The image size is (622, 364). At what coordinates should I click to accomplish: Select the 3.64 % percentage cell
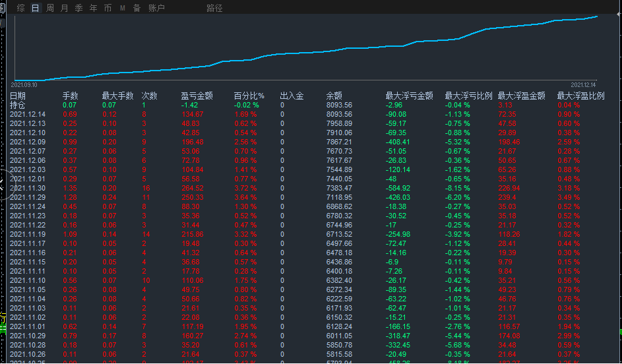[x=245, y=197]
